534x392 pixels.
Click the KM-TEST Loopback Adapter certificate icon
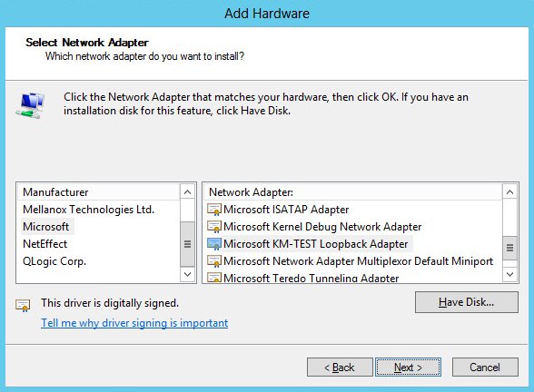click(x=214, y=244)
